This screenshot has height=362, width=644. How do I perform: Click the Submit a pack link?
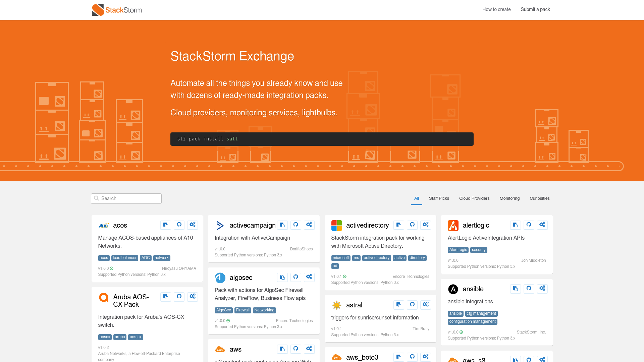pyautogui.click(x=535, y=9)
